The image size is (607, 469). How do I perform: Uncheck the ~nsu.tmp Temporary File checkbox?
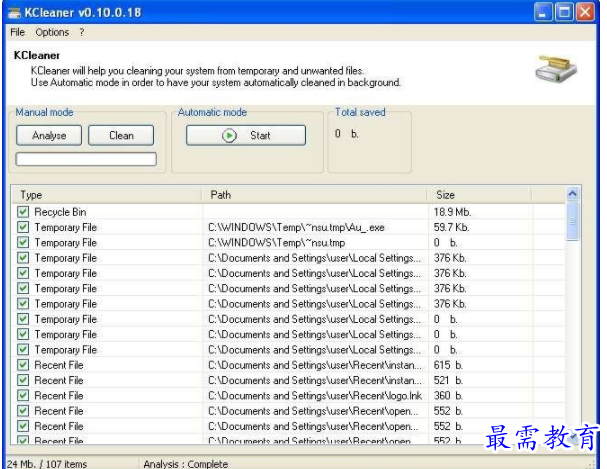pyautogui.click(x=23, y=242)
